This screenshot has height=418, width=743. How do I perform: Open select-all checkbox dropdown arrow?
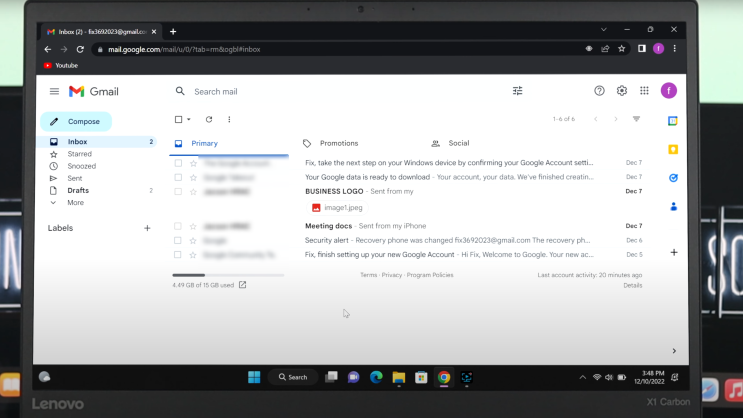tap(189, 120)
